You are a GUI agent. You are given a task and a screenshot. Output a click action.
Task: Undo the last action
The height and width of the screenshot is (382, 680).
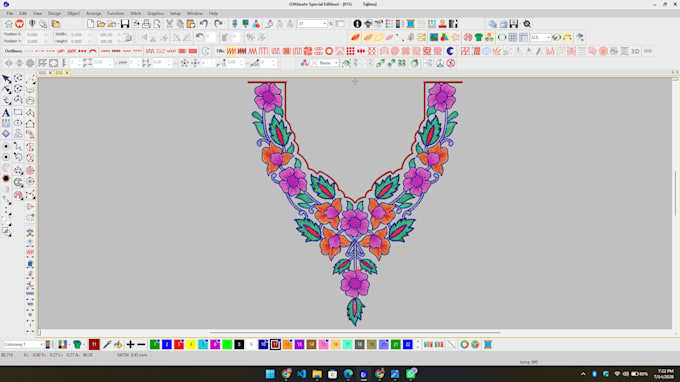(x=203, y=24)
